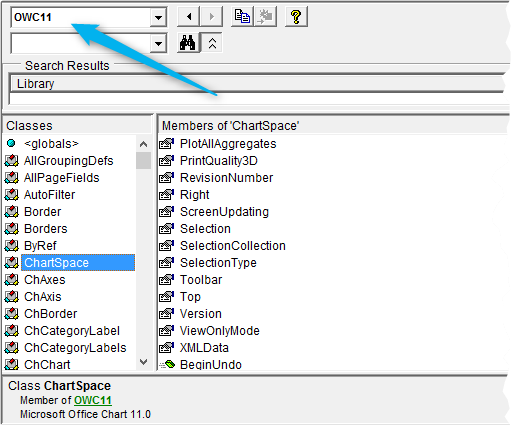Click the Members of 'ChartSpace' header
The height and width of the screenshot is (426, 511).
point(333,126)
